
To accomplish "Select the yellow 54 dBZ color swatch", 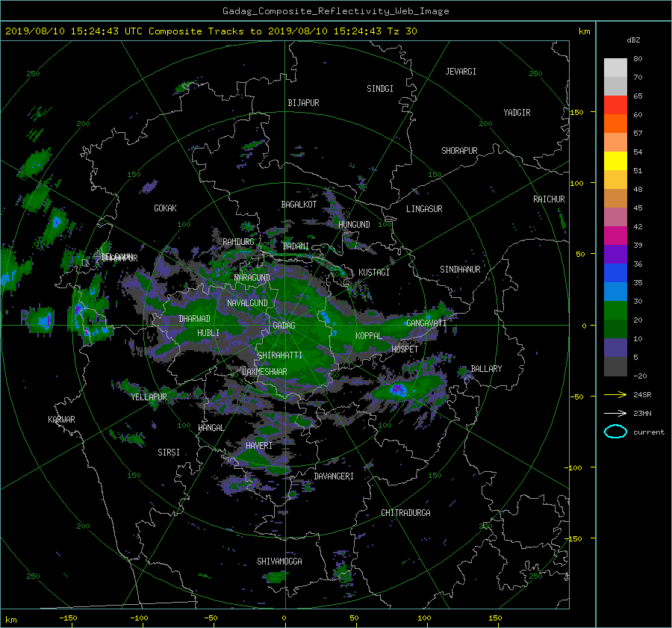I will [615, 161].
